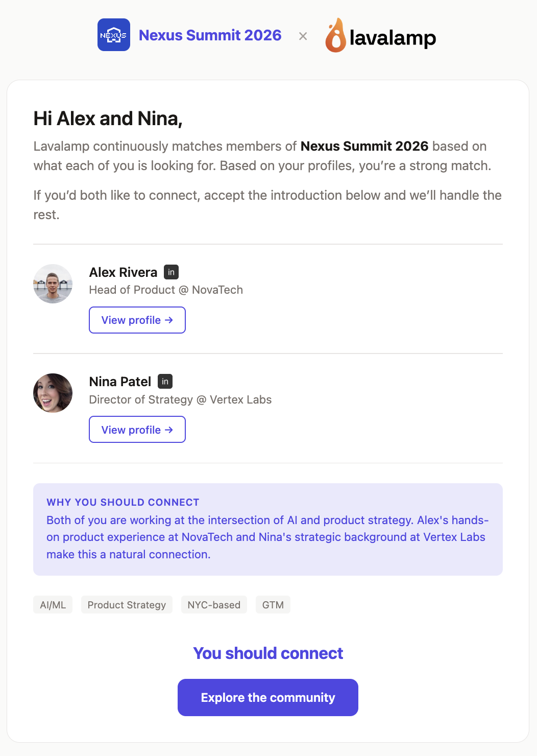This screenshot has width=537, height=756.
Task: Open Alex Rivera's LinkedIn badge
Action: tap(172, 272)
